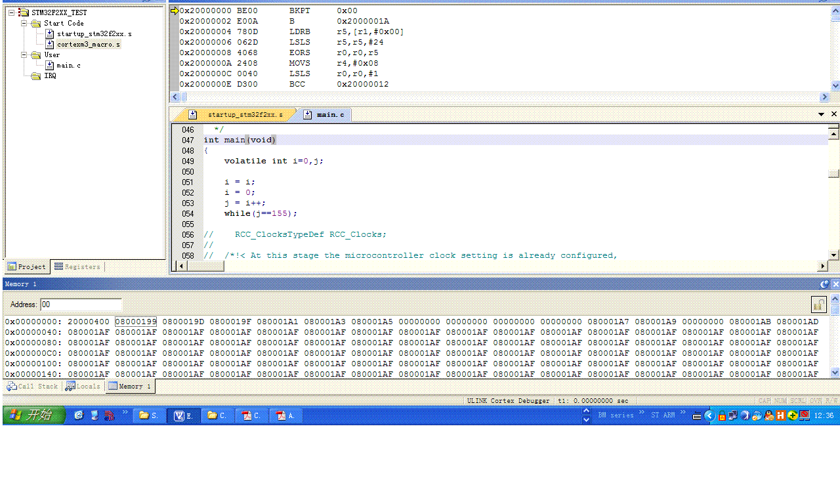Click editor vertical scroll up arrow

[833, 134]
